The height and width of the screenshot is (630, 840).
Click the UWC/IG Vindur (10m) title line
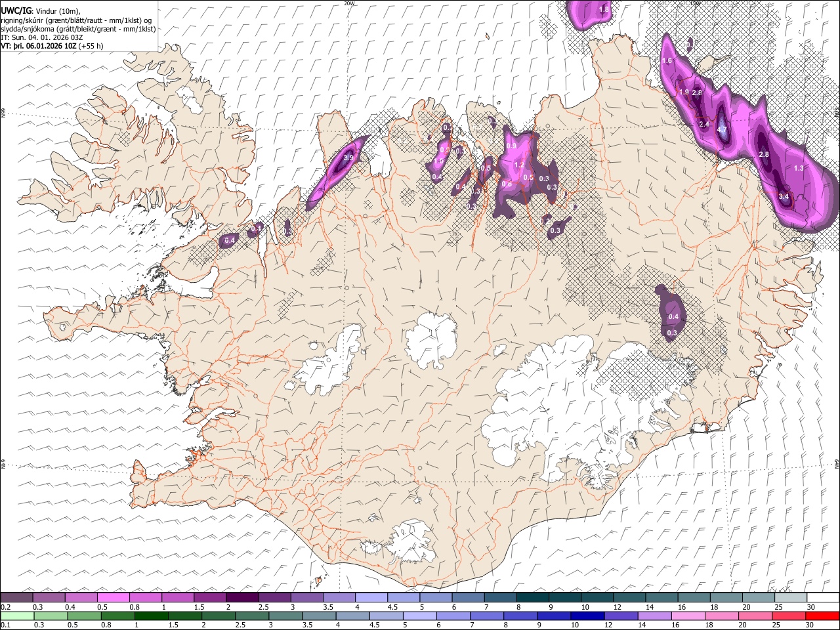[41, 10]
